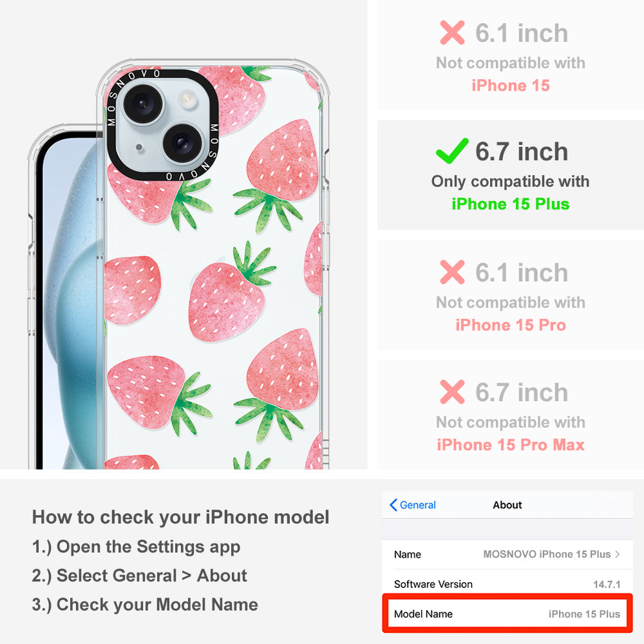Click the green iPhone 15 Plus label
The height and width of the screenshot is (644, 644).
click(x=511, y=204)
